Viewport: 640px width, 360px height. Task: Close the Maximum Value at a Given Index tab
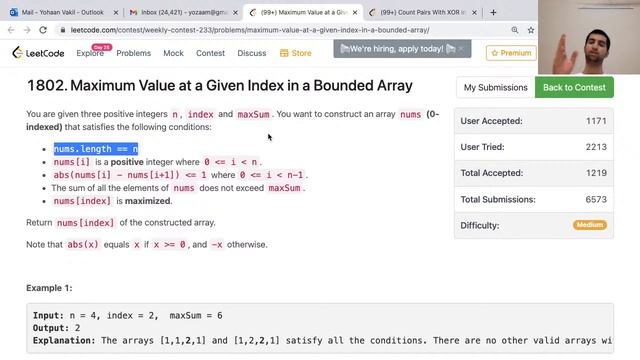click(355, 12)
